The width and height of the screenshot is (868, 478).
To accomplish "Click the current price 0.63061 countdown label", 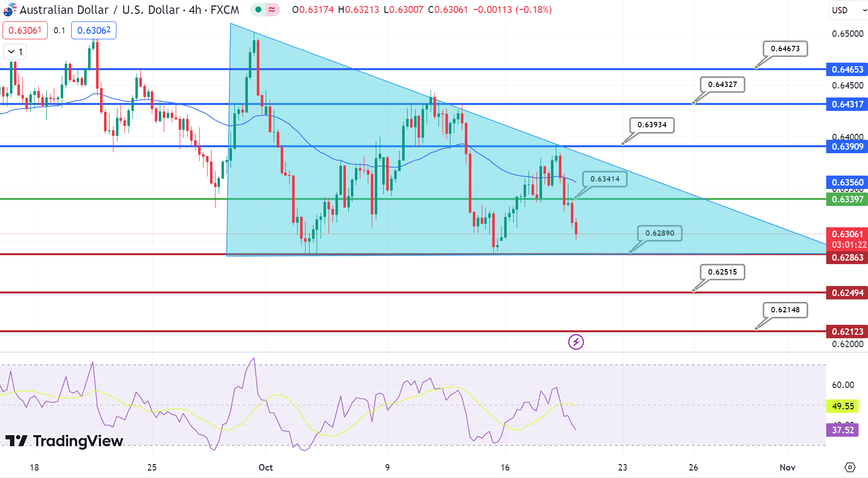I will pyautogui.click(x=847, y=239).
